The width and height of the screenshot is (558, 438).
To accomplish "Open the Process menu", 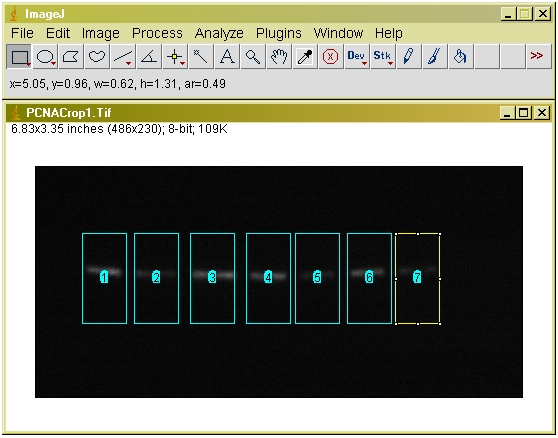I will point(157,33).
